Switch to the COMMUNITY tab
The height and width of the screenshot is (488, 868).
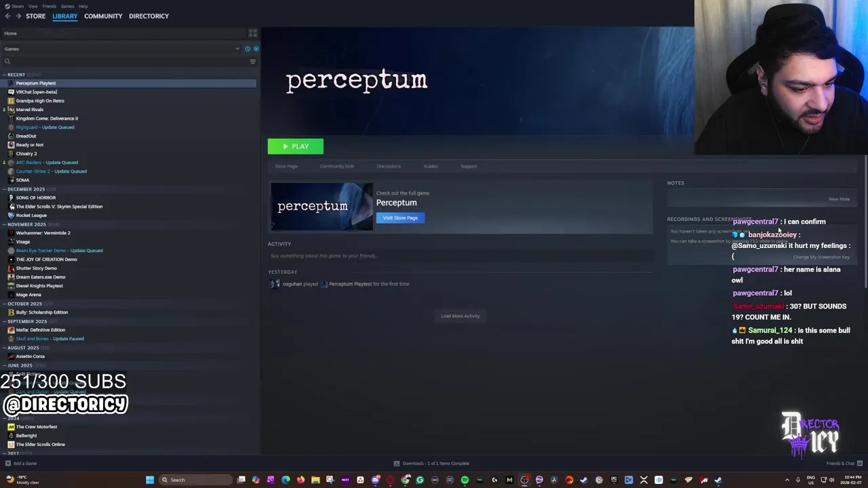pyautogui.click(x=103, y=16)
